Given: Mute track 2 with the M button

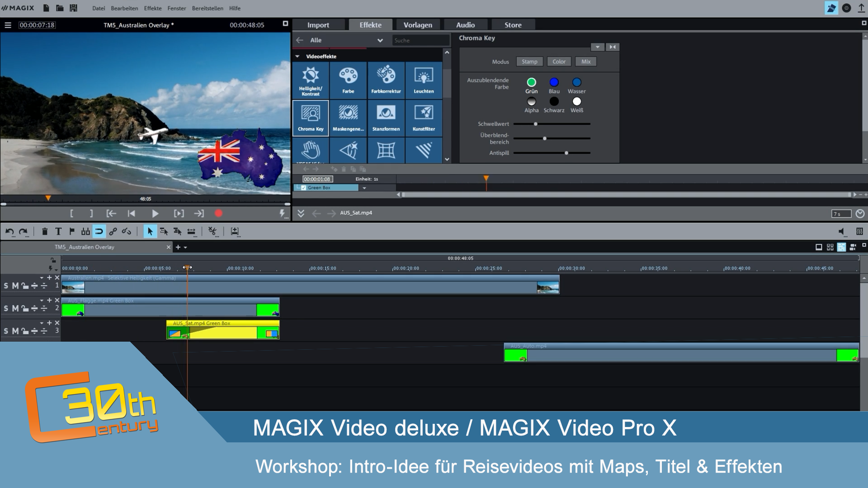Looking at the screenshot, I should click(14, 308).
